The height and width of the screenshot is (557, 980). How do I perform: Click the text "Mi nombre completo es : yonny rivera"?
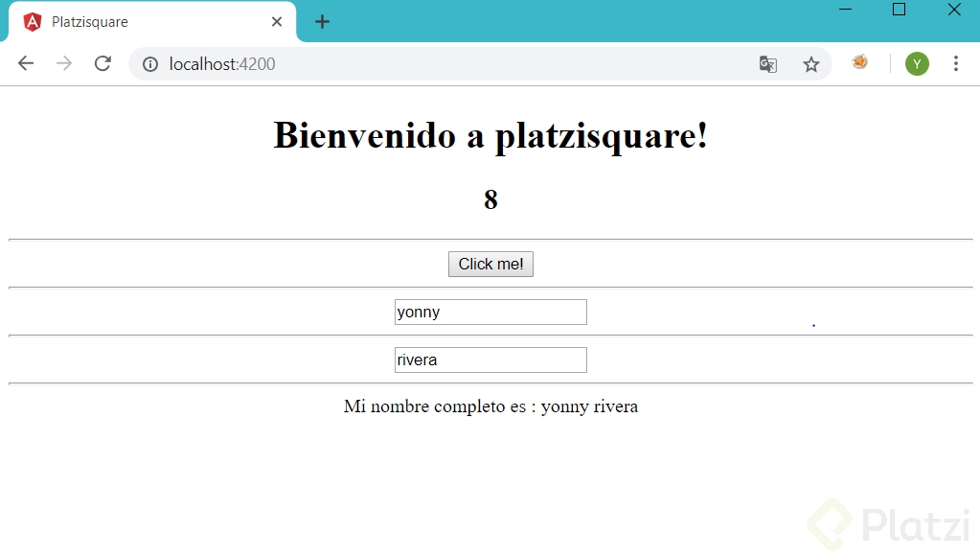[490, 406]
